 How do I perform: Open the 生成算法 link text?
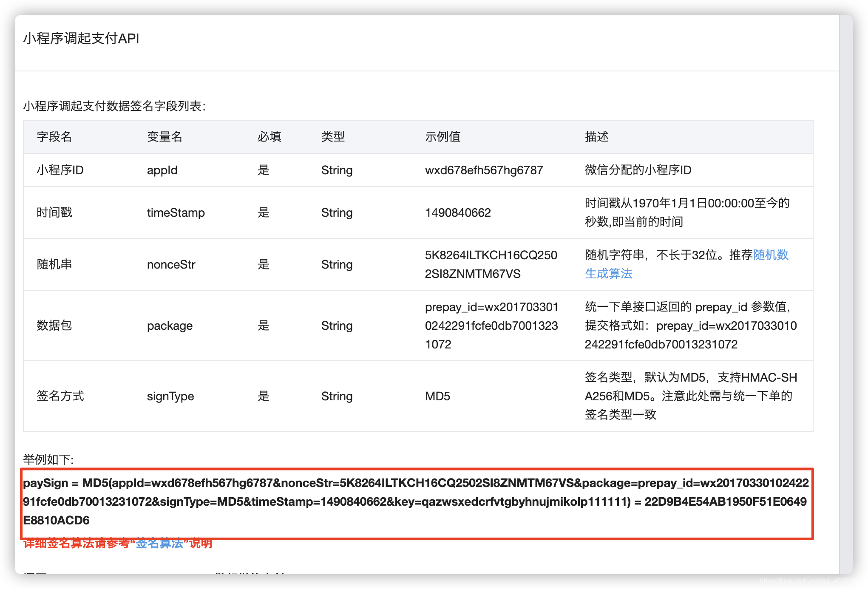point(608,274)
